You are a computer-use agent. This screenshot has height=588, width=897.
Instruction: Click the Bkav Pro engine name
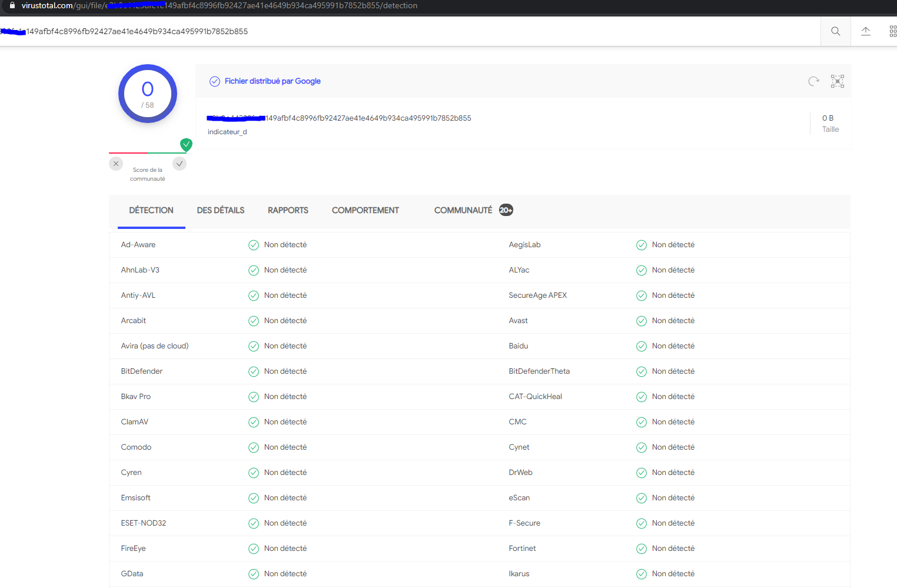[136, 397]
